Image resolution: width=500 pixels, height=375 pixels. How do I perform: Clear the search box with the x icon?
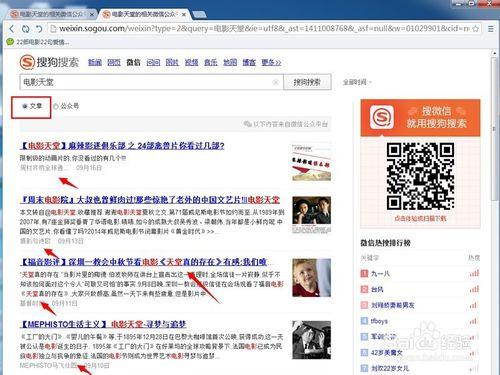[275, 82]
